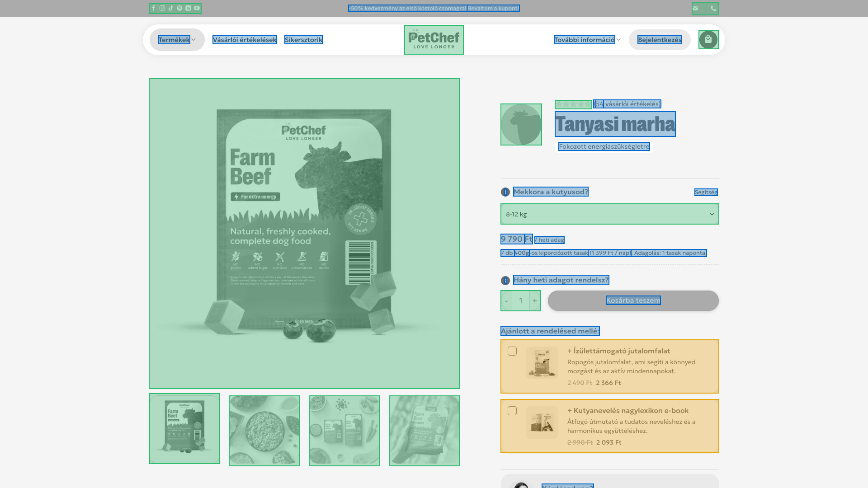Open the Pinterest social icon

coord(179,8)
